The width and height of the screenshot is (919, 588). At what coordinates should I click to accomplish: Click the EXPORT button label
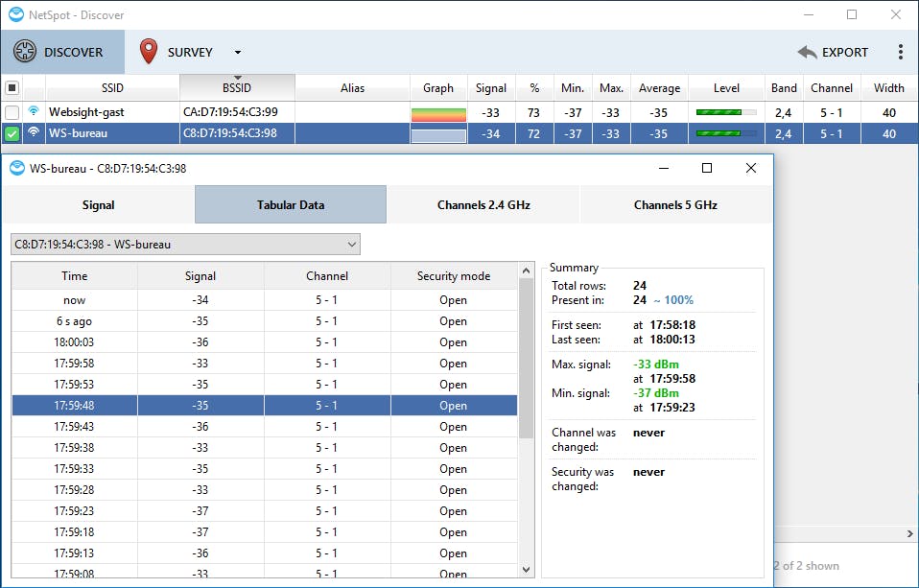(x=844, y=52)
